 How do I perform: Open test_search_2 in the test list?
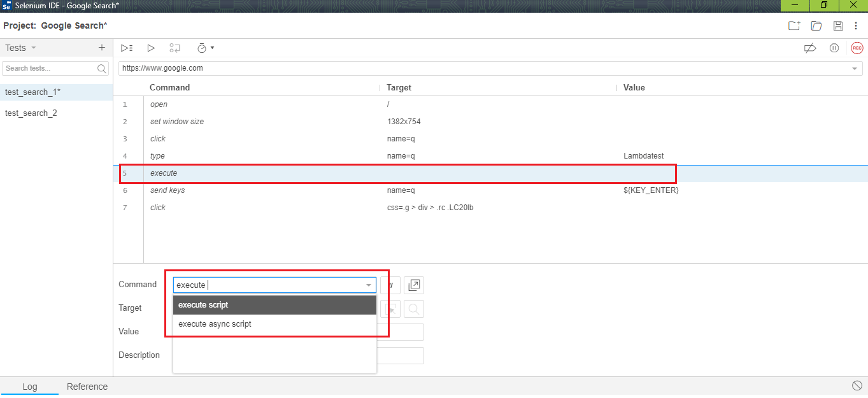pos(31,113)
